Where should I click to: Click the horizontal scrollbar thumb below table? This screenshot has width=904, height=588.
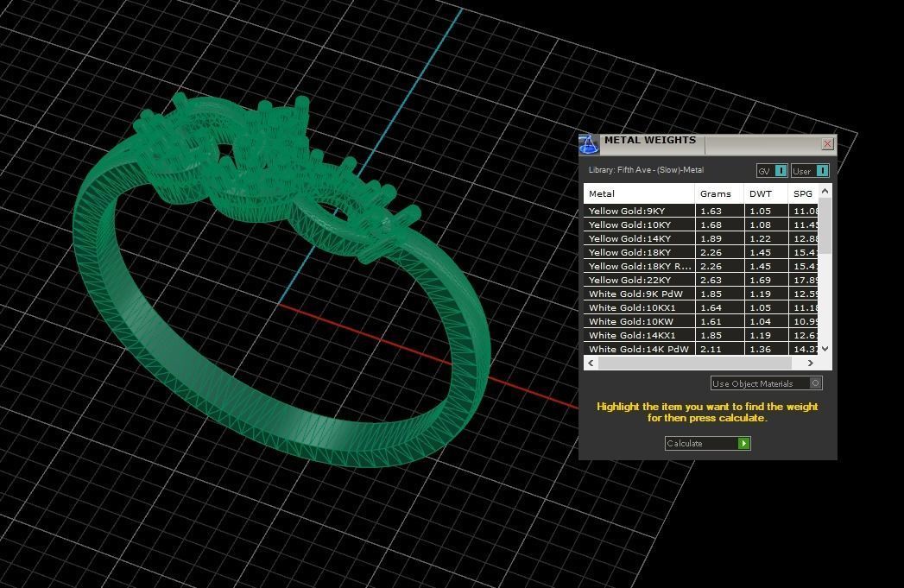[x=695, y=364]
